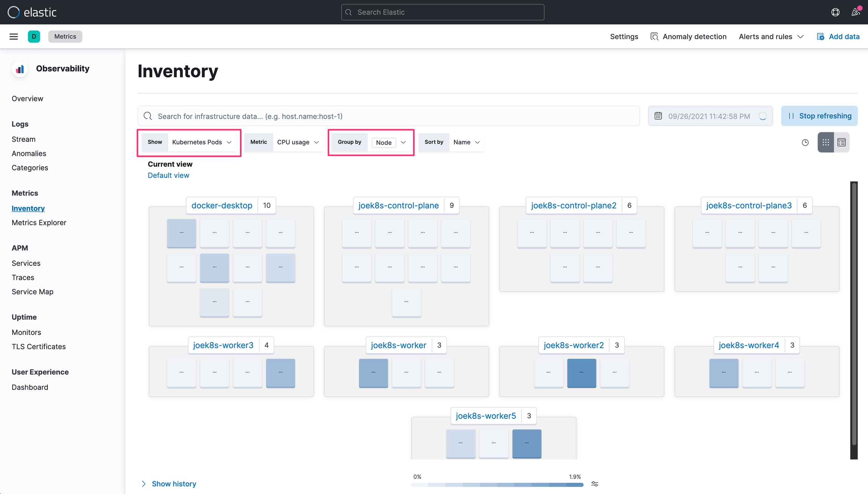Switch to table list view
The height and width of the screenshot is (494, 868).
[842, 142]
